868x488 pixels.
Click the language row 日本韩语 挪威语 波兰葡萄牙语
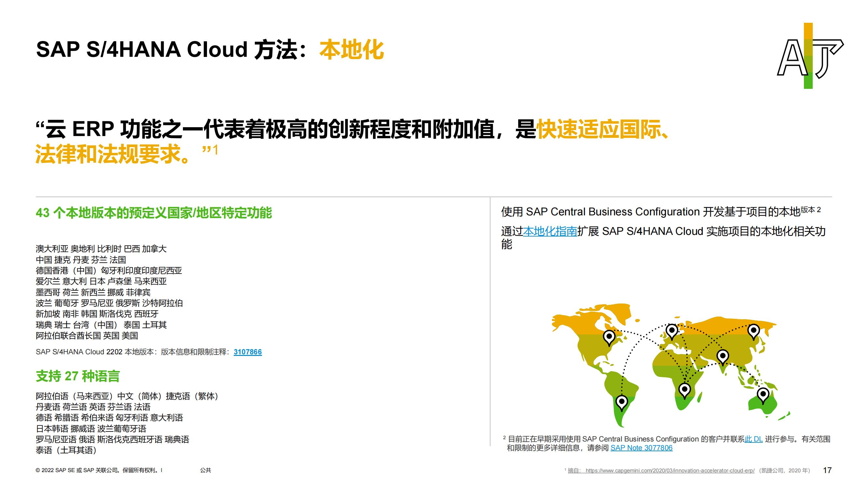[91, 429]
